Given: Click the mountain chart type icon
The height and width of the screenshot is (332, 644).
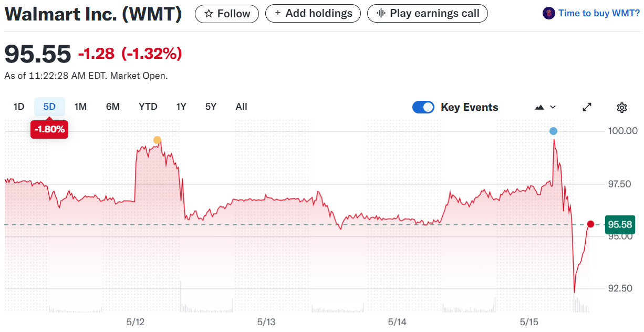Looking at the screenshot, I should pyautogui.click(x=539, y=107).
